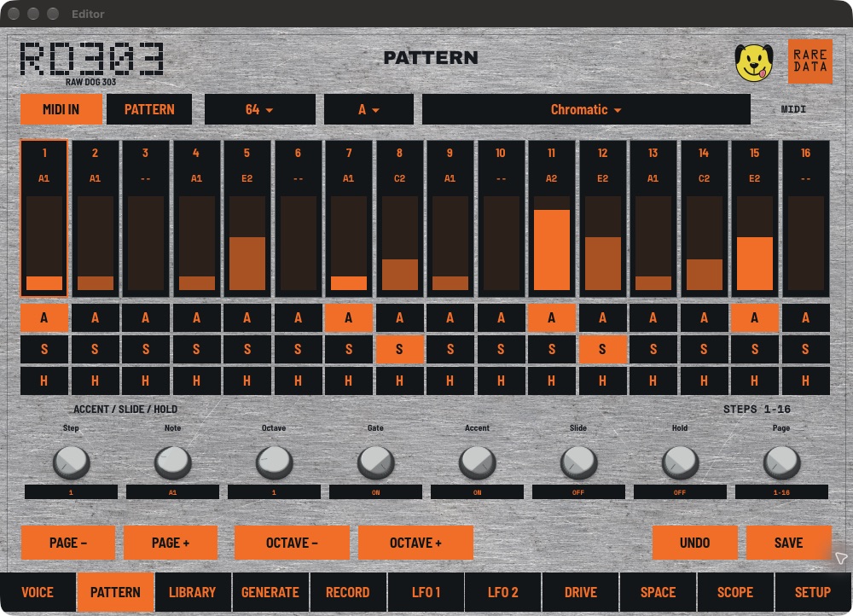Switch to the VOICE tab
Screen dimensions: 853x616
click(38, 592)
